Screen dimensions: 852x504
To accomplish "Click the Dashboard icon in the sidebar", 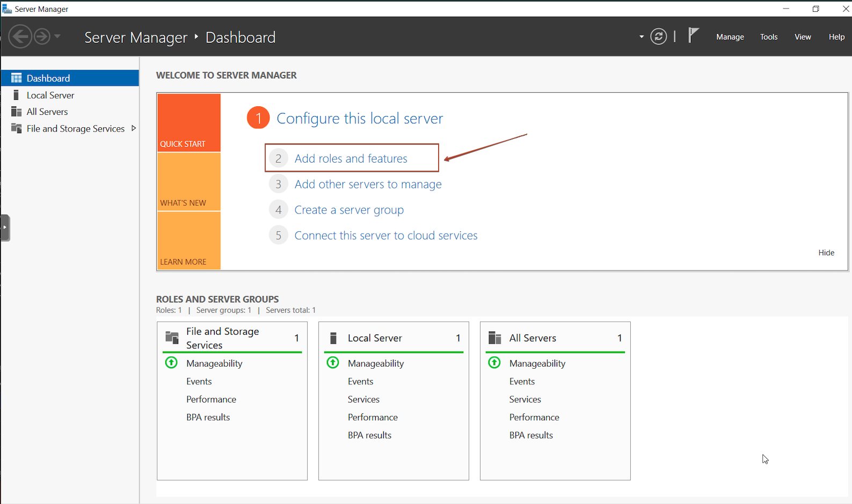I will tap(17, 78).
